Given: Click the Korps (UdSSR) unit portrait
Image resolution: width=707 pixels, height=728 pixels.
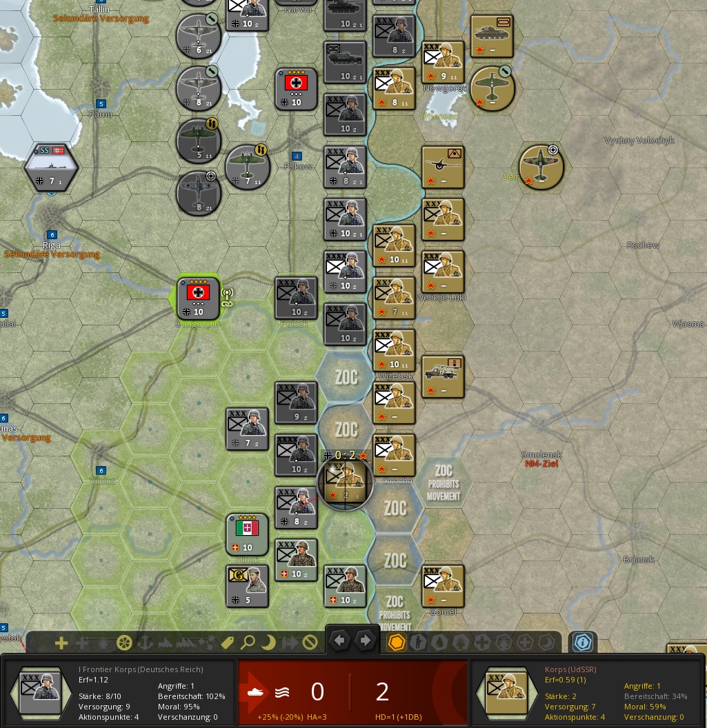Looking at the screenshot, I should tap(506, 694).
